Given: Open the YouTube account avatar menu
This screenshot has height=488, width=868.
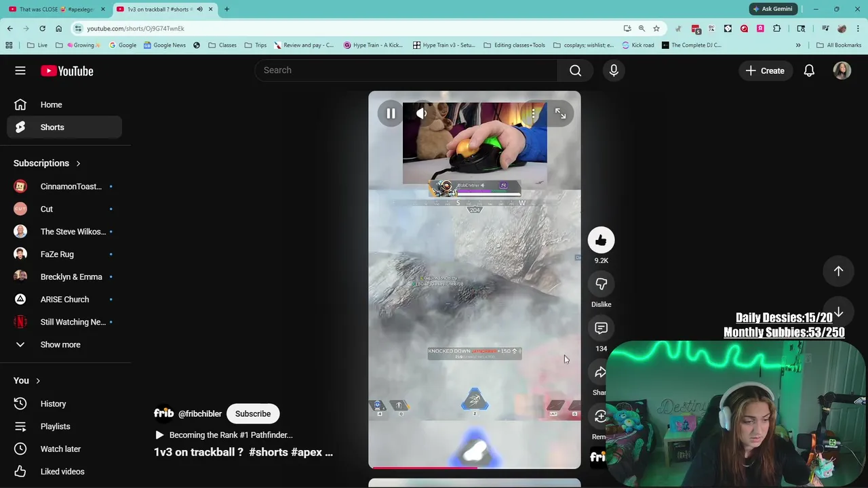Looking at the screenshot, I should coord(842,70).
